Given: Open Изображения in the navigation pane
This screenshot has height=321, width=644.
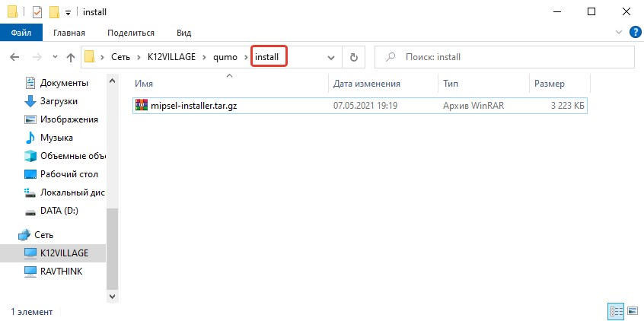Looking at the screenshot, I should (69, 119).
